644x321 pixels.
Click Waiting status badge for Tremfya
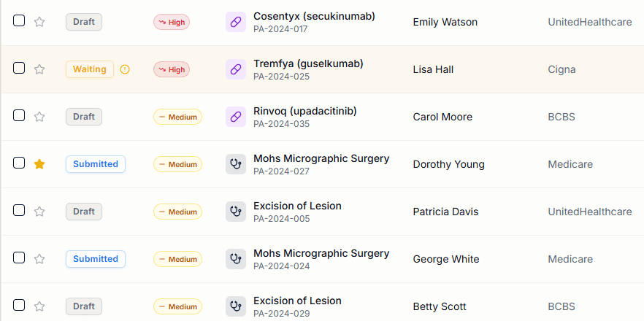point(90,69)
